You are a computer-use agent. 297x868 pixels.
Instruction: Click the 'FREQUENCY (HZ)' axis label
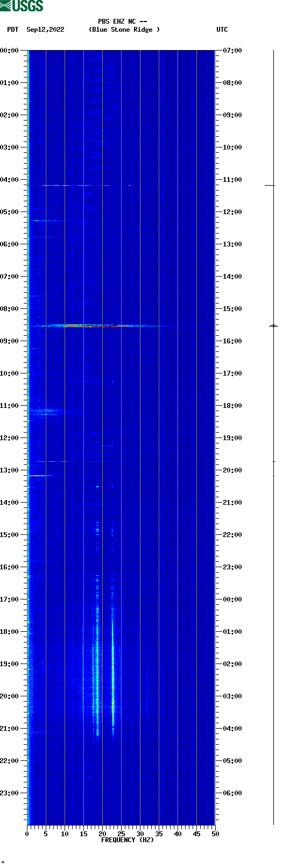128,840
